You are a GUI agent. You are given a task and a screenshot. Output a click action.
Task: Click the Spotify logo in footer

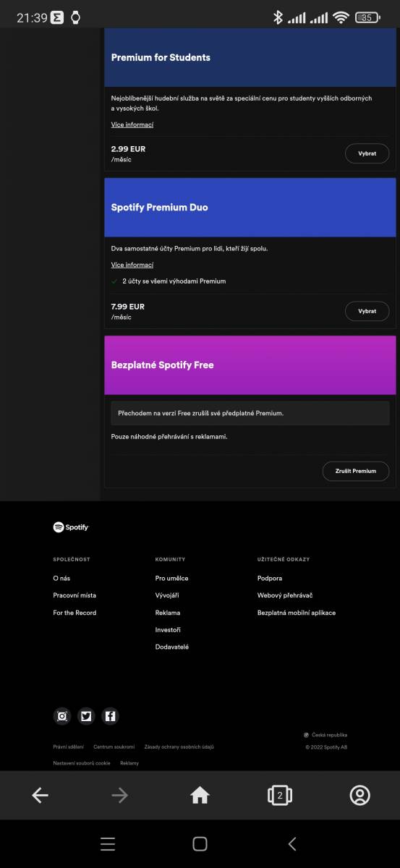pyautogui.click(x=71, y=527)
